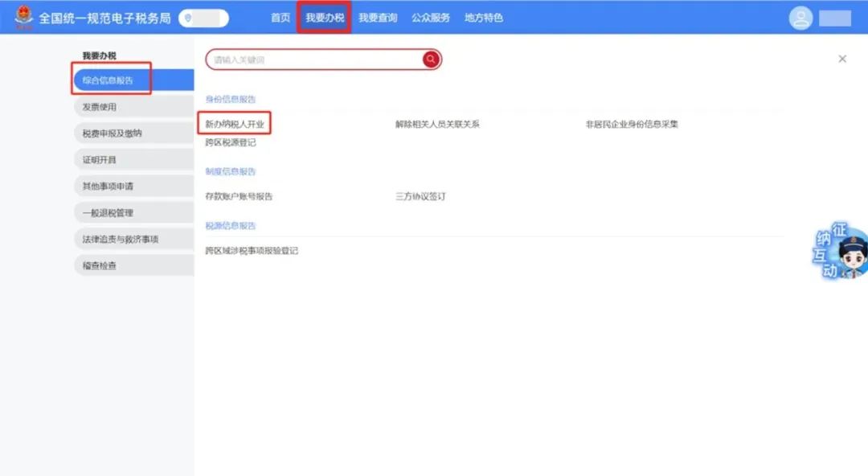The image size is (868, 476).
Task: Click the 新办纳税人开业 link
Action: pyautogui.click(x=235, y=124)
